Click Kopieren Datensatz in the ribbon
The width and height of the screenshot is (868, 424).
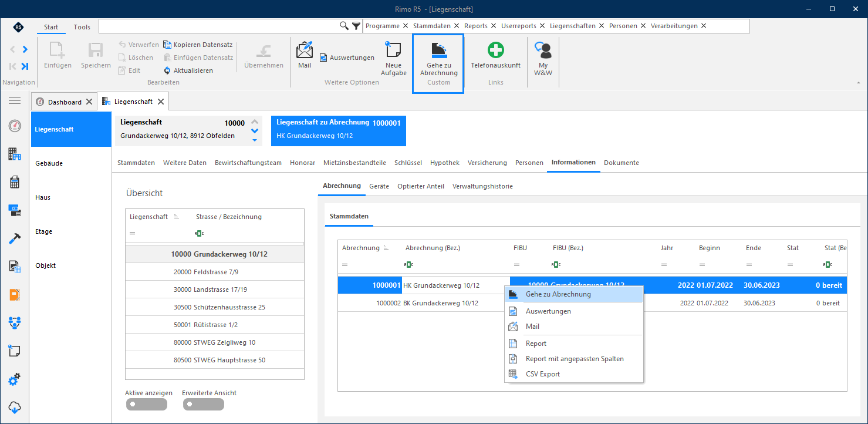pyautogui.click(x=198, y=45)
